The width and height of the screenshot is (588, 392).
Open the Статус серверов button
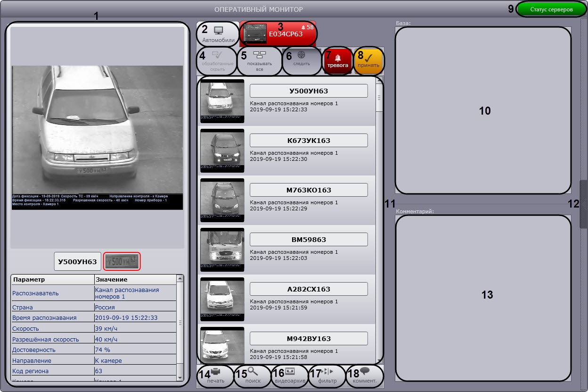[x=551, y=9]
